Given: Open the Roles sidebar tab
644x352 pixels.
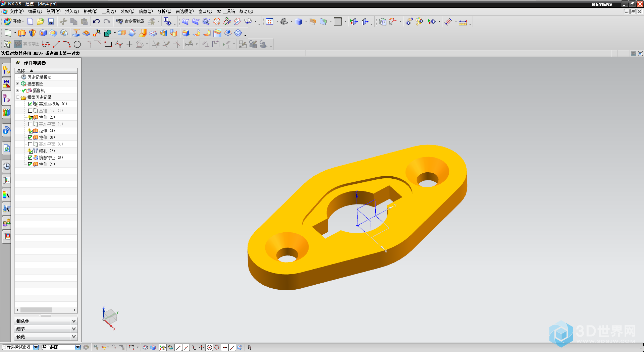Looking at the screenshot, I should pos(7,223).
